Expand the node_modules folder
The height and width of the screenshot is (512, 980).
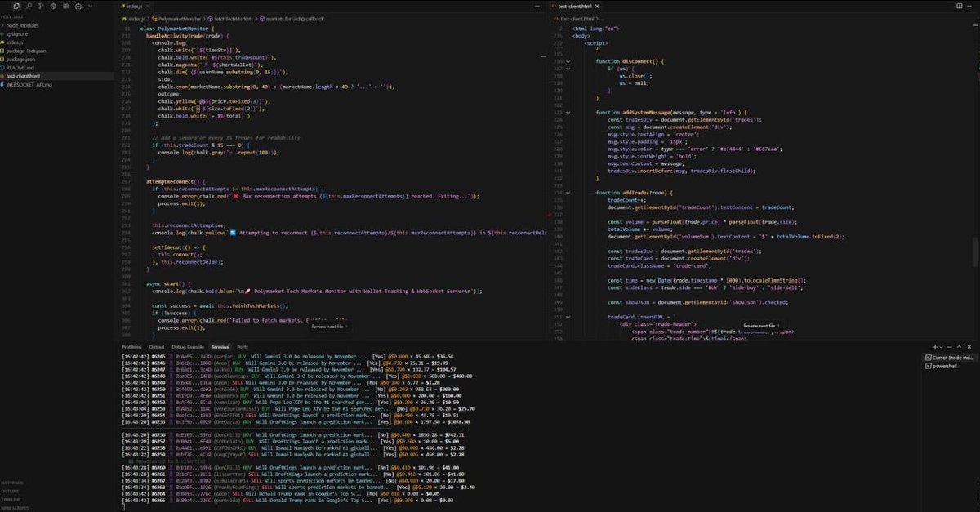tap(23, 25)
